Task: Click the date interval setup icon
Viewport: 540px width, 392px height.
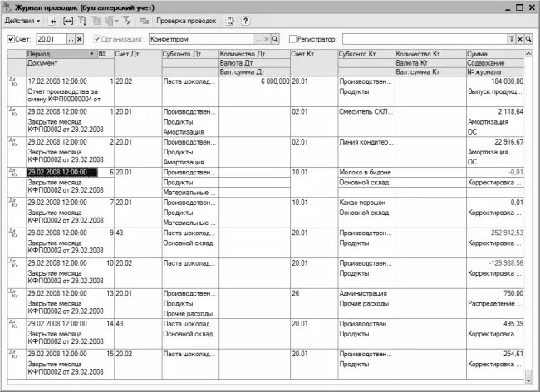Action: (x=69, y=20)
